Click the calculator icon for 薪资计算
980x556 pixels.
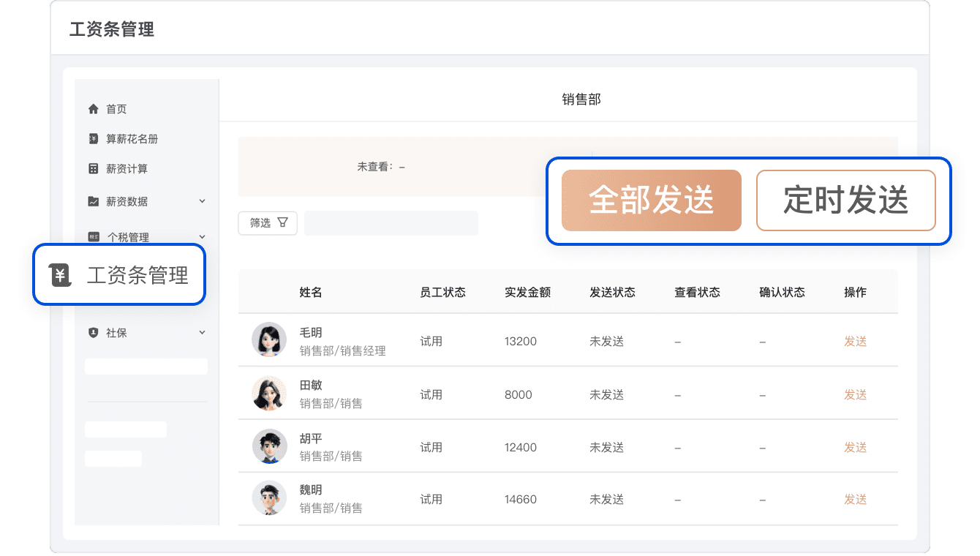(93, 169)
